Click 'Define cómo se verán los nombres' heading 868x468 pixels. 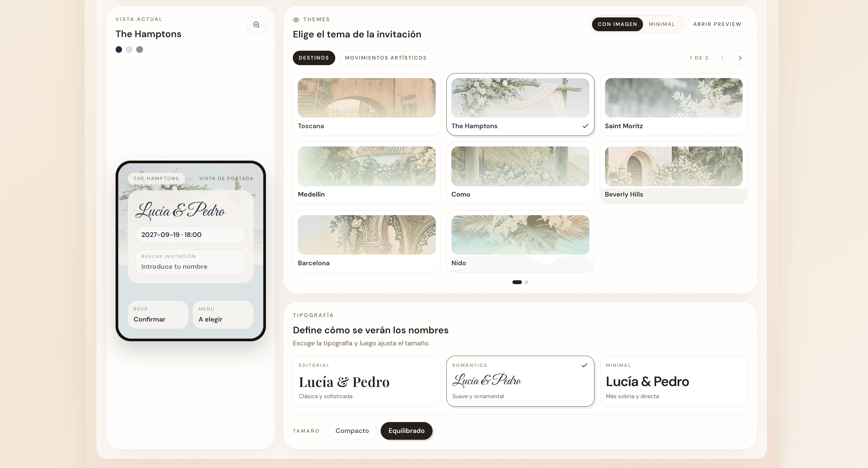click(x=370, y=330)
